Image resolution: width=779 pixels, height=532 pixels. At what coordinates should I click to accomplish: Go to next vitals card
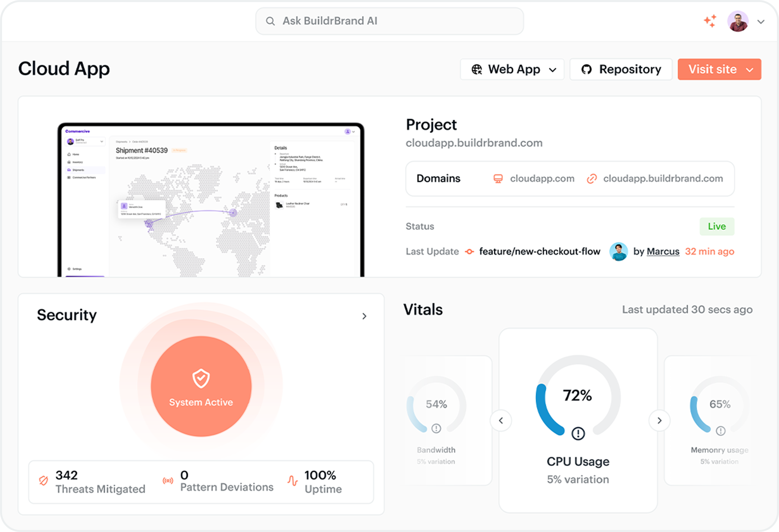tap(659, 421)
